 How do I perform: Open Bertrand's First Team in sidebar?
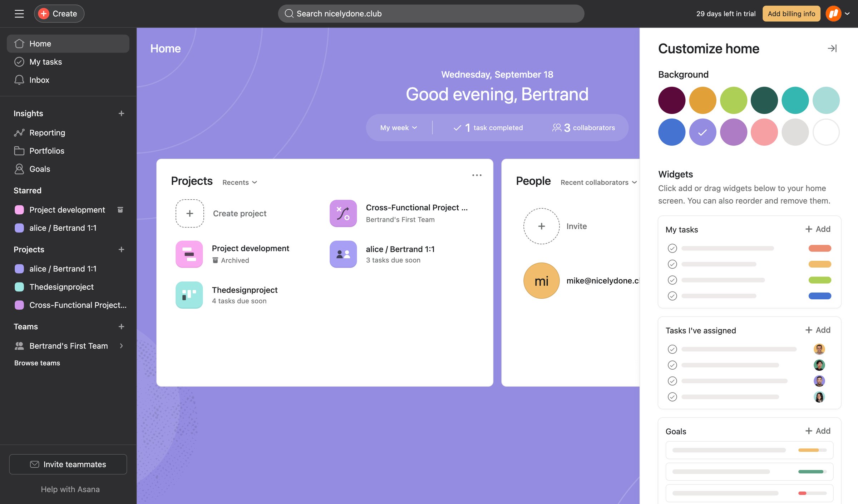click(68, 346)
